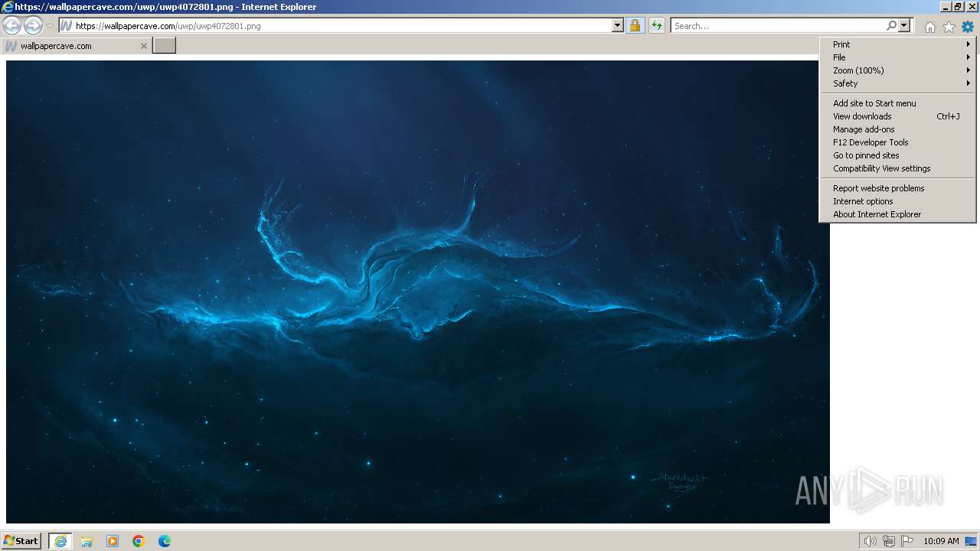This screenshot has width=980, height=551.
Task: Select Manage add-ons
Action: pos(897,129)
